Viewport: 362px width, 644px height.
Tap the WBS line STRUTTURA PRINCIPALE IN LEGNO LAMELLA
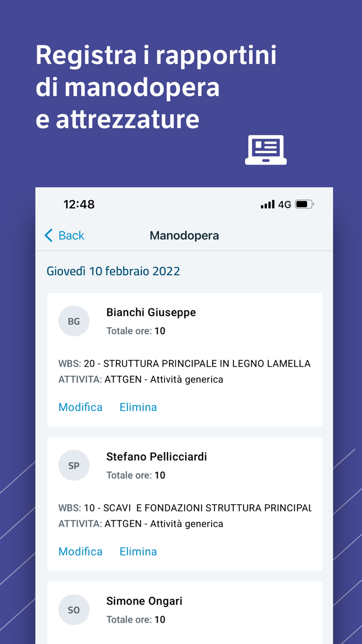click(184, 363)
